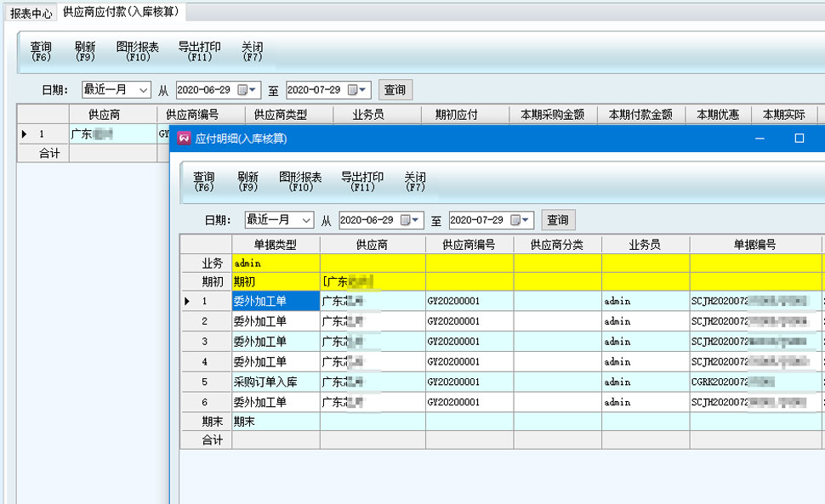Image resolution: width=825 pixels, height=504 pixels.
Task: Click 刷新 (F9) in the 应付明细 dialog toolbar
Action: point(247,182)
